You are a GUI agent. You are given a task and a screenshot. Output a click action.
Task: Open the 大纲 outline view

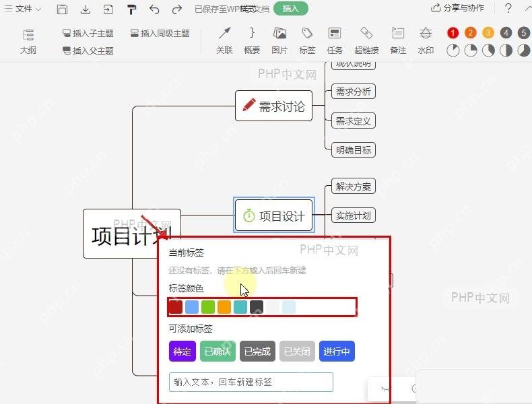28,42
